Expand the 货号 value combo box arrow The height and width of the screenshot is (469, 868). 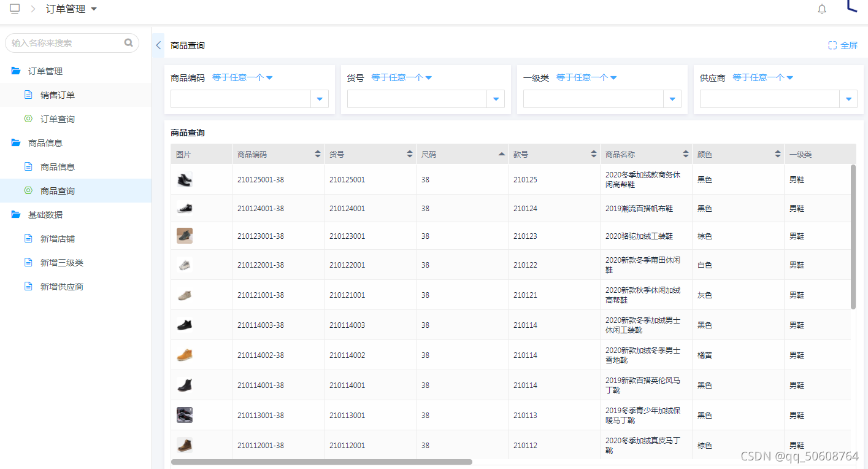[x=496, y=99]
